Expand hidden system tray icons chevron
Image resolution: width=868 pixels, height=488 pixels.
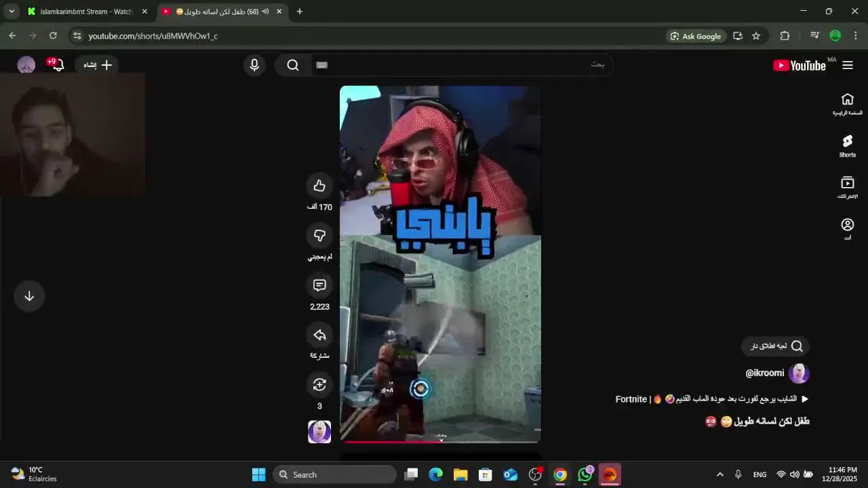tap(719, 474)
